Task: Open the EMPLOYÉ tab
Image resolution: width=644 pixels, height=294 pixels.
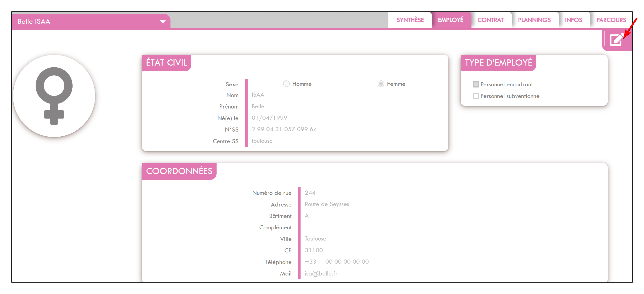Action: pyautogui.click(x=450, y=20)
